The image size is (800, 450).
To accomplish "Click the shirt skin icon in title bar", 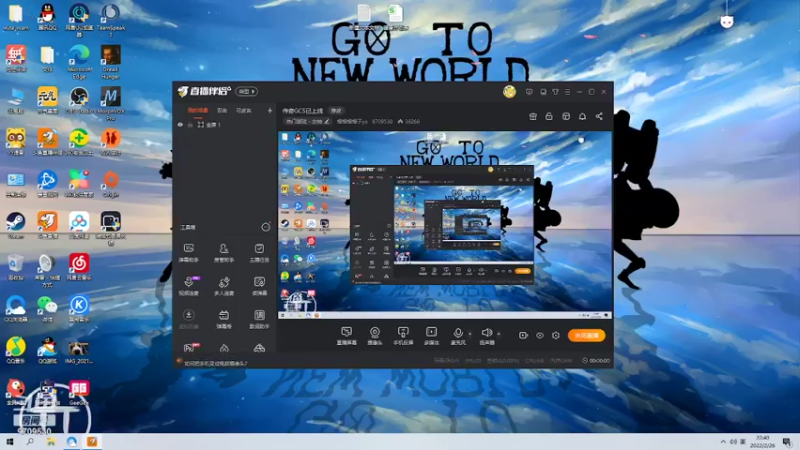I will pos(555,92).
